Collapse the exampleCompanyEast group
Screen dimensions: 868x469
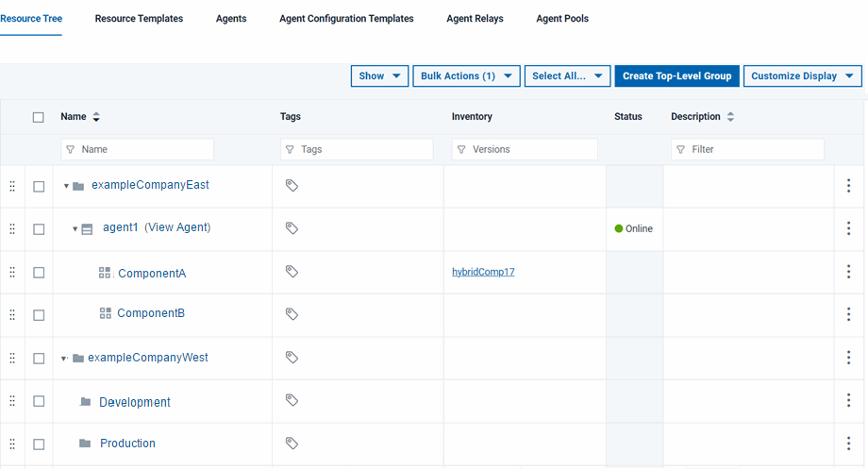pos(66,186)
